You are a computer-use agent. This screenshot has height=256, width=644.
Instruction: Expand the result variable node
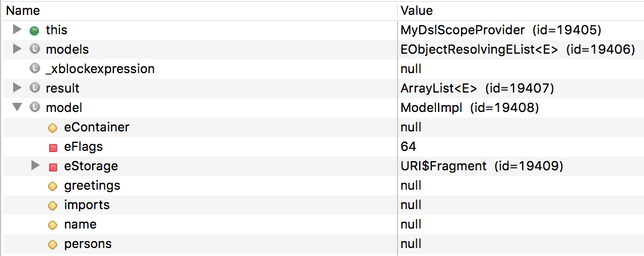pyautogui.click(x=17, y=88)
